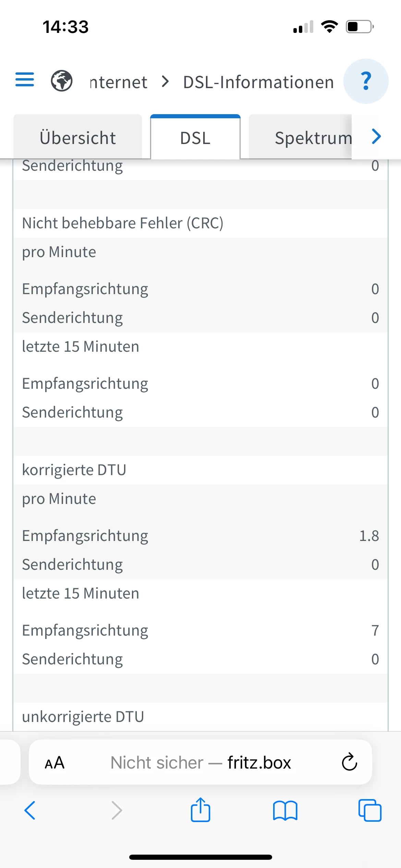This screenshot has height=868, width=401.
Task: Tap the Internet breadcrumb link
Action: coord(119,82)
